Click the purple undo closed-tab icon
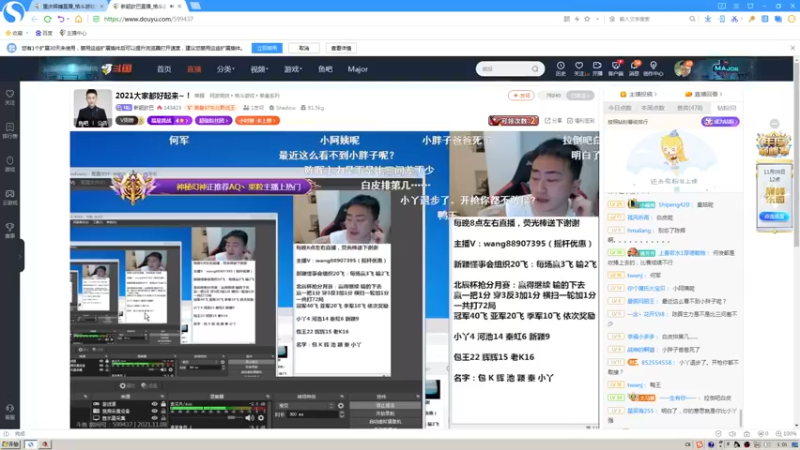 pyautogui.click(x=61, y=19)
